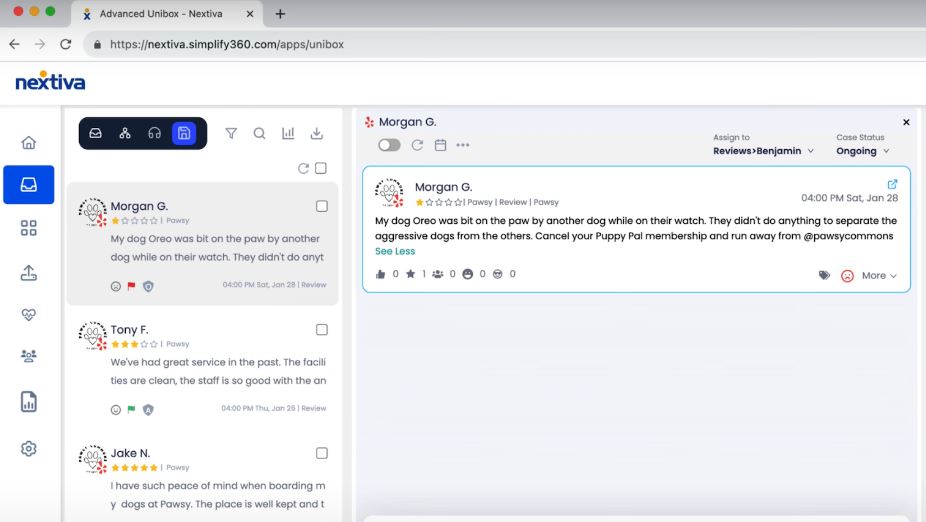The height and width of the screenshot is (522, 926).
Task: Check the select-all checkbox above list
Action: tap(321, 168)
